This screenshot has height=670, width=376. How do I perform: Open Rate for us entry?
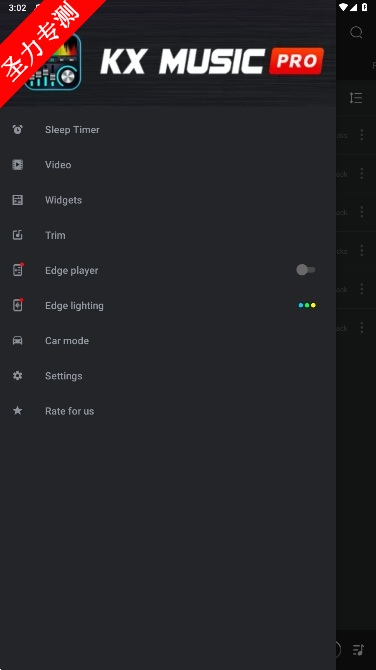click(168, 411)
